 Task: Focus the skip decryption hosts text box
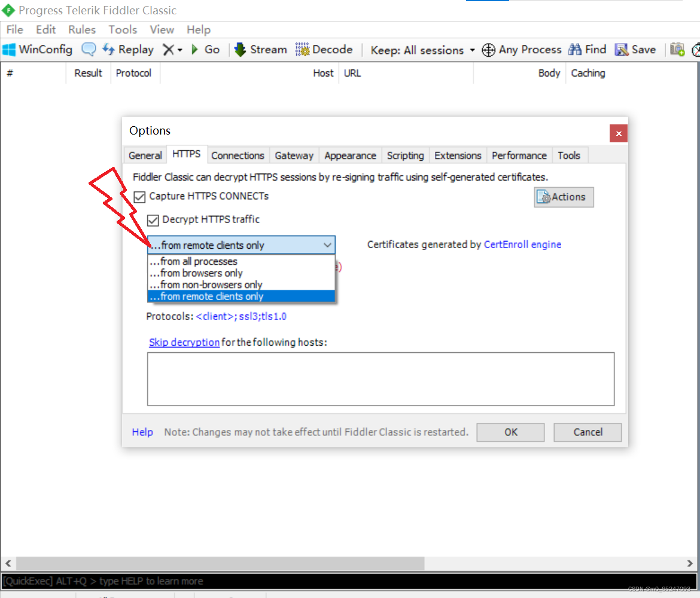click(x=381, y=379)
